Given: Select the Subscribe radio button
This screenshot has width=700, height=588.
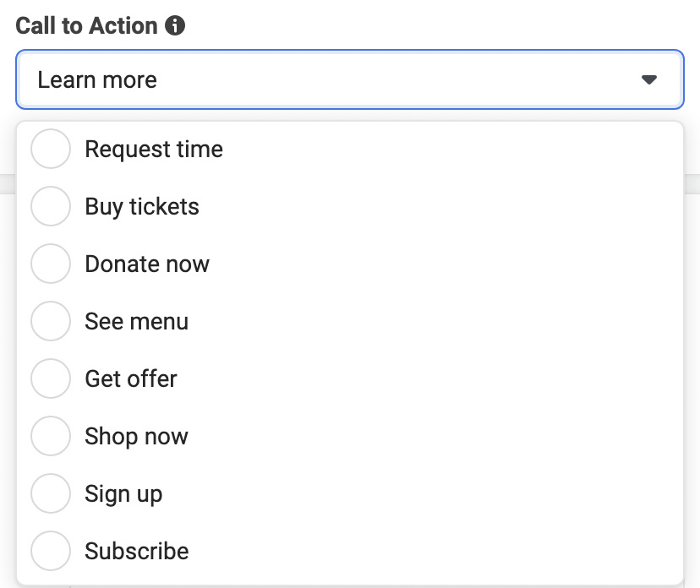Looking at the screenshot, I should (51, 551).
